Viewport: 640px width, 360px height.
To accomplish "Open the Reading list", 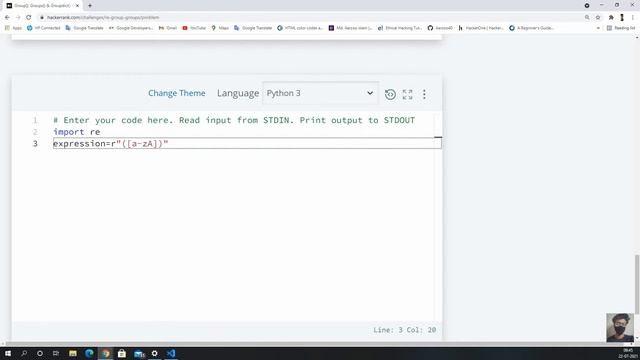I will pos(621,28).
